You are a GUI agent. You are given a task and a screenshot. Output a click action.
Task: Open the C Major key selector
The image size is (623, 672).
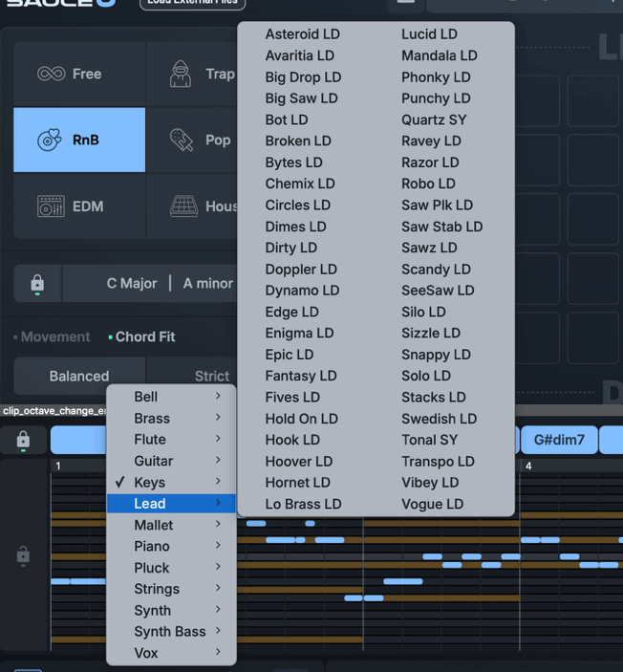(132, 284)
